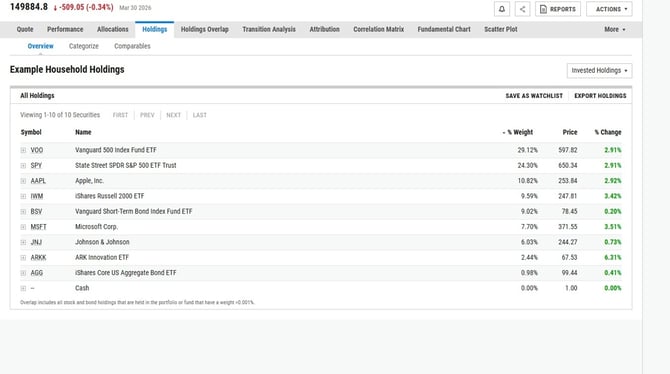Go to the Attribution tab
Viewport: 670px width, 374px height.
point(324,29)
